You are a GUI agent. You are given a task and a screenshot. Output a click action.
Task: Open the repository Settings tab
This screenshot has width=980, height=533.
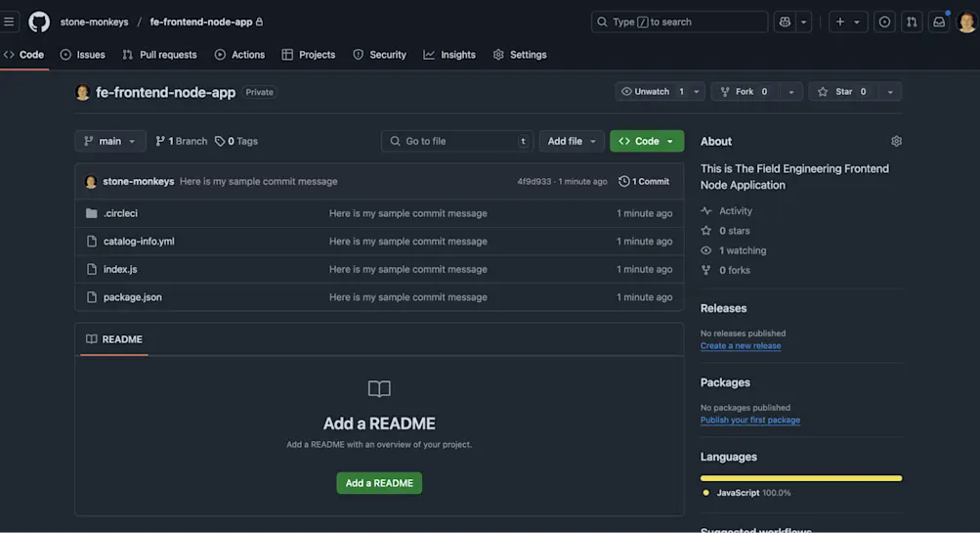coord(520,55)
